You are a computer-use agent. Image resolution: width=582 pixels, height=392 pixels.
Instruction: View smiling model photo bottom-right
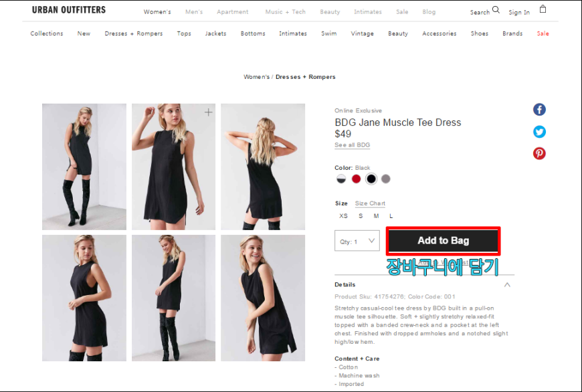point(263,298)
